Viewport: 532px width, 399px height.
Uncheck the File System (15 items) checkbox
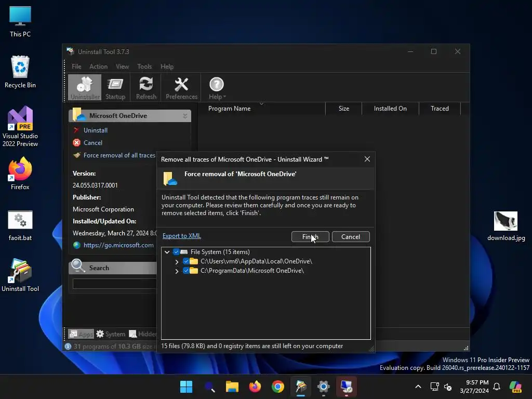(x=176, y=252)
